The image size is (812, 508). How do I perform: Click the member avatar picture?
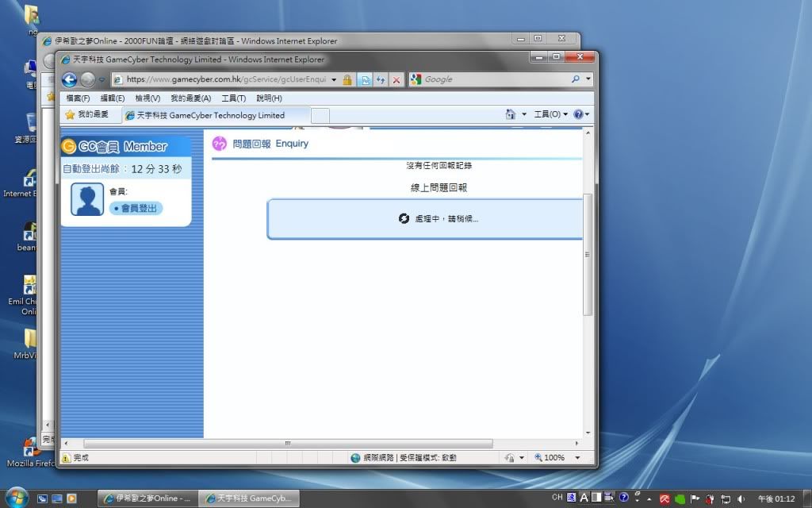(x=87, y=199)
